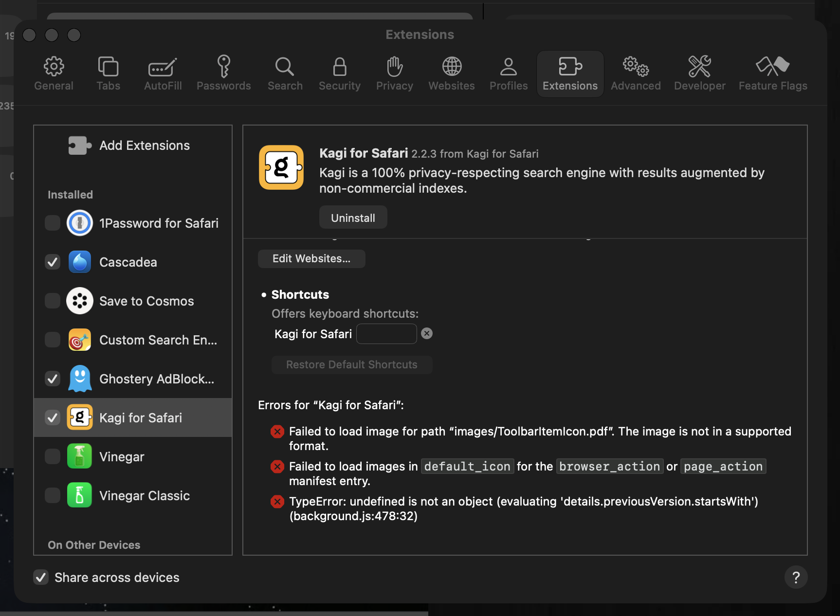This screenshot has height=616, width=840.
Task: Click the browser_action code label
Action: click(x=610, y=466)
